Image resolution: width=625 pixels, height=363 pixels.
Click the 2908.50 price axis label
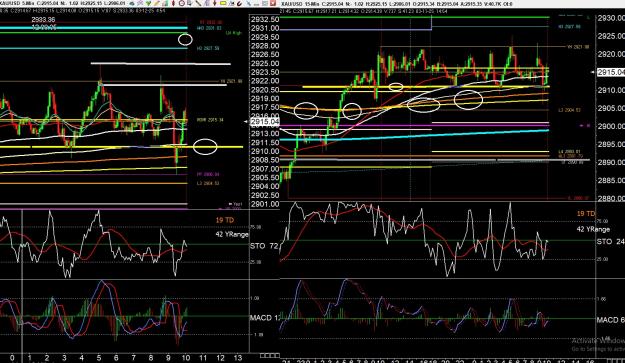[265, 160]
